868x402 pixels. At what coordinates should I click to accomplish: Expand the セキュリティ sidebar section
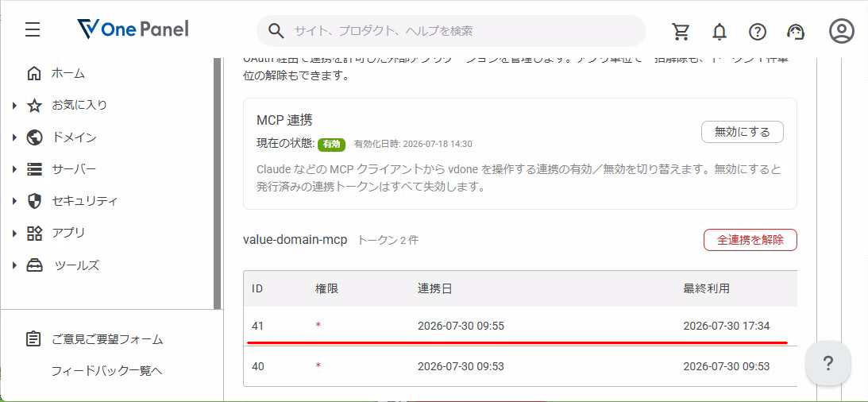[x=14, y=200]
